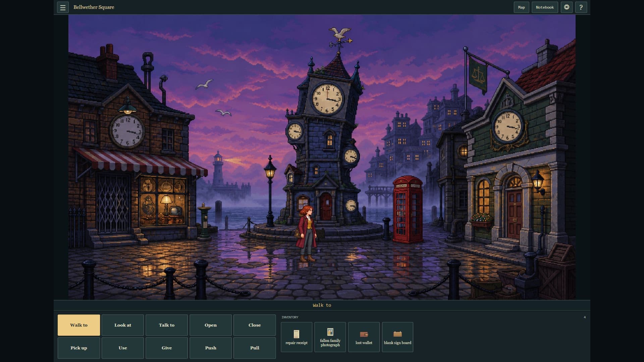Select the repair receipt inventory item
644x362 pixels.
pos(297,337)
